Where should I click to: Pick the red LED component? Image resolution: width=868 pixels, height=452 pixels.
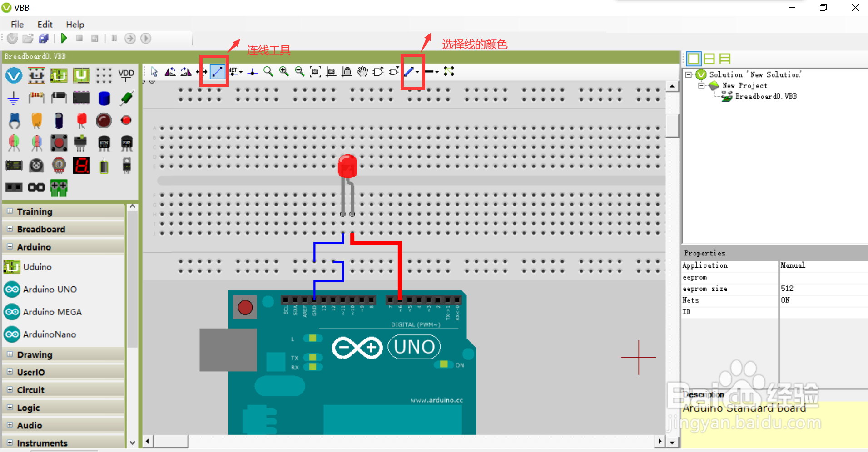pos(81,120)
